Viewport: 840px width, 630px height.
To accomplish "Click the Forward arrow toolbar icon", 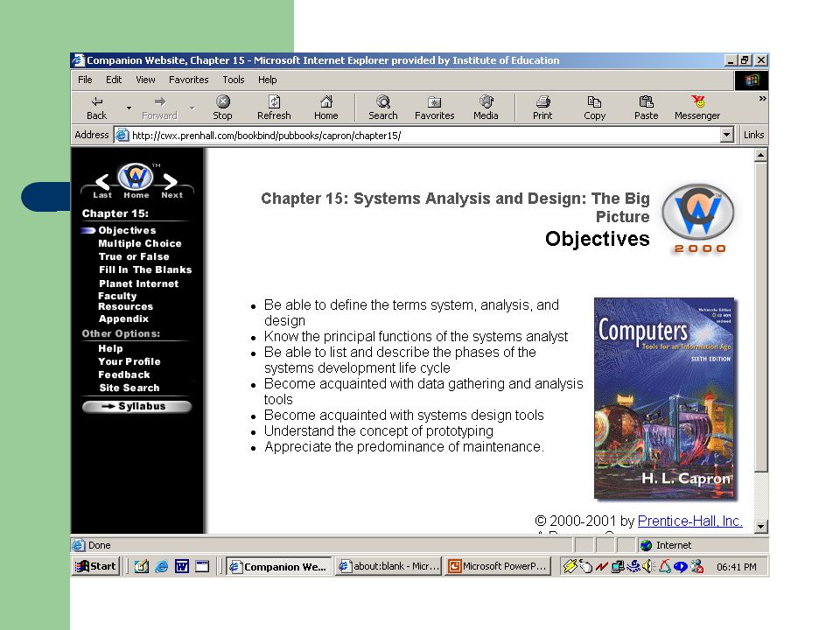I will [159, 101].
